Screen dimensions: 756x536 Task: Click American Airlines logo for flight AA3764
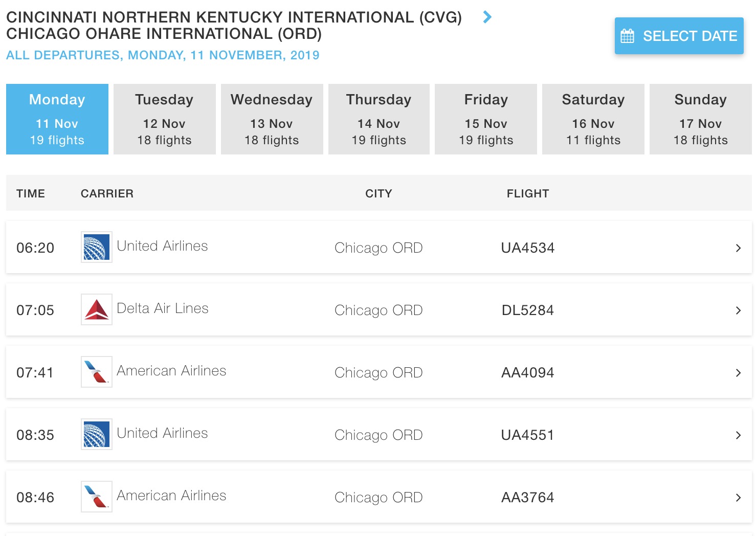(x=96, y=497)
